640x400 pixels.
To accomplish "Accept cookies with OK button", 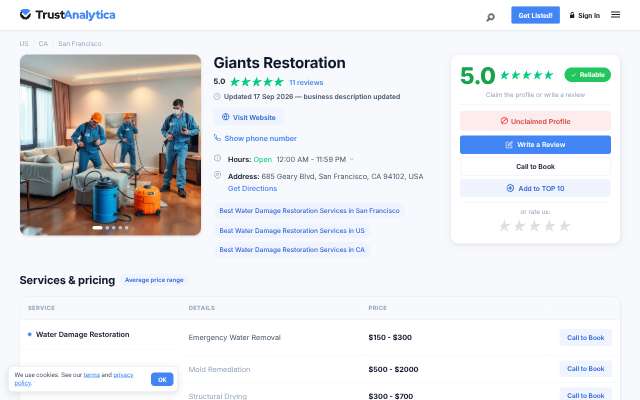I will [x=162, y=379].
